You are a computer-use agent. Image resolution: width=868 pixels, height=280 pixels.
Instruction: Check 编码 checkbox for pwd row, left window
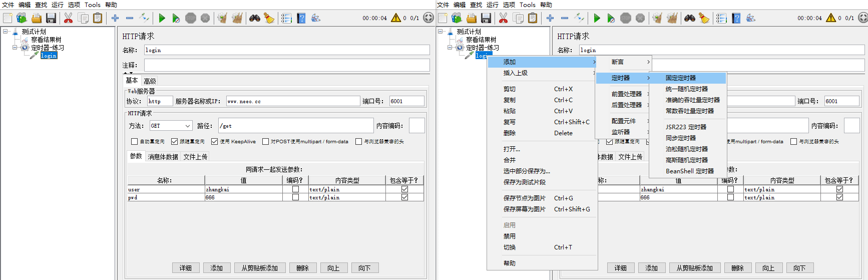[295, 197]
